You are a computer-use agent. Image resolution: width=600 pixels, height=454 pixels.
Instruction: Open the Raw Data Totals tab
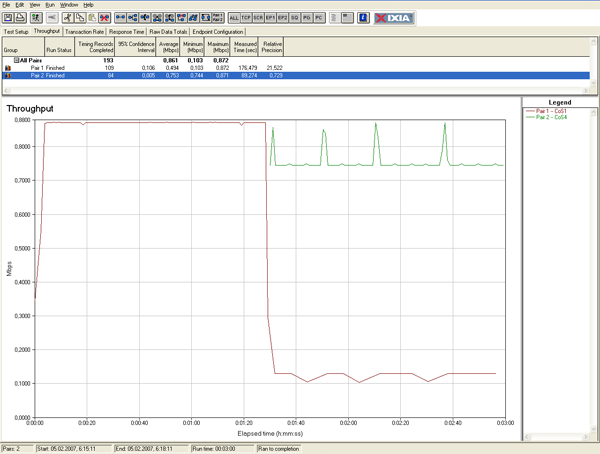pos(168,32)
